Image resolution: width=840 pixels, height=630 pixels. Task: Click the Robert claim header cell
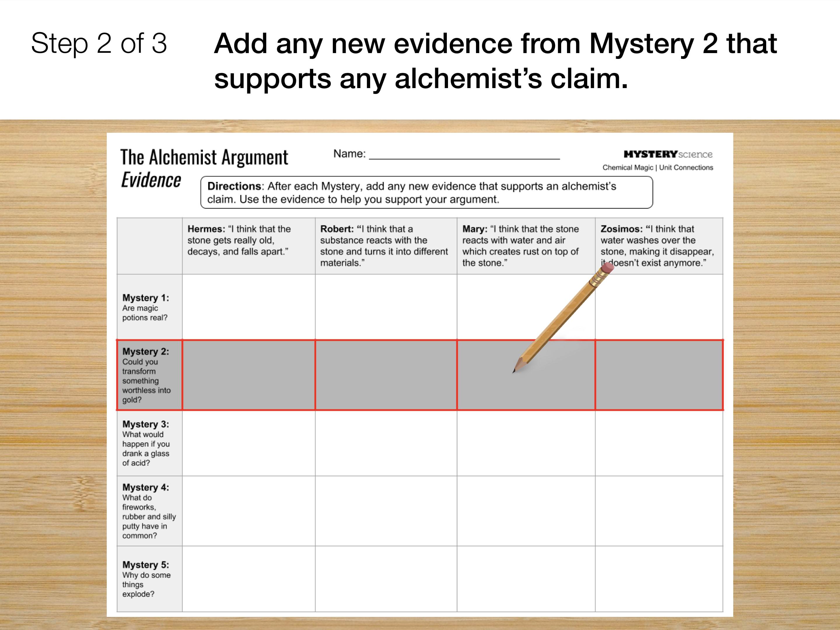coord(386,246)
